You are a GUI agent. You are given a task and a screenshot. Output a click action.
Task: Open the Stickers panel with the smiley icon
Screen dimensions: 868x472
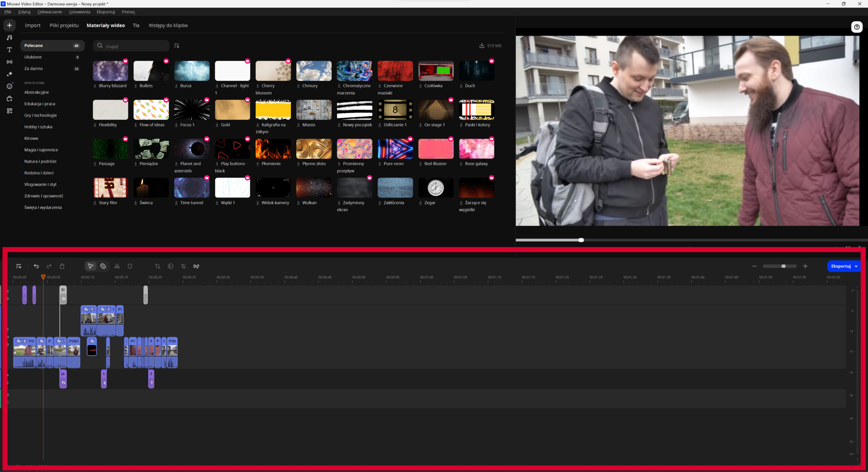click(9, 86)
